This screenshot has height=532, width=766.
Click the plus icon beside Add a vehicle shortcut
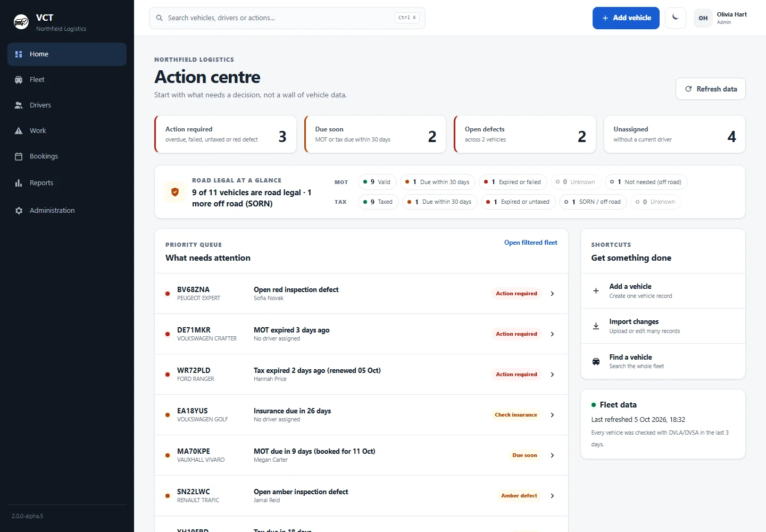[596, 291]
